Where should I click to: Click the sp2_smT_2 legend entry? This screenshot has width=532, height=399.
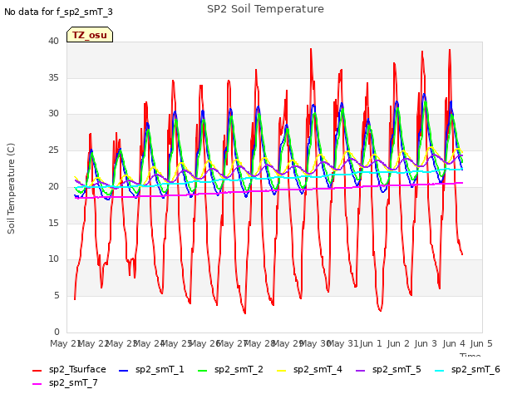click(230, 369)
